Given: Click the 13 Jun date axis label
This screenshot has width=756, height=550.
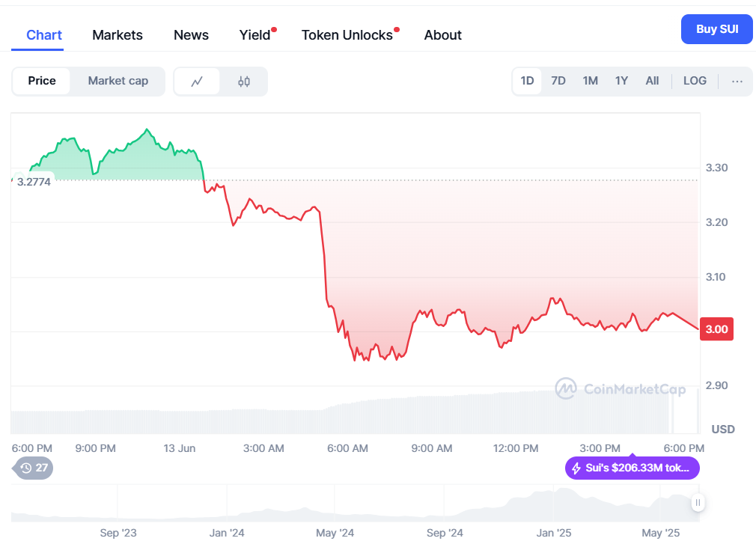Looking at the screenshot, I should point(180,448).
